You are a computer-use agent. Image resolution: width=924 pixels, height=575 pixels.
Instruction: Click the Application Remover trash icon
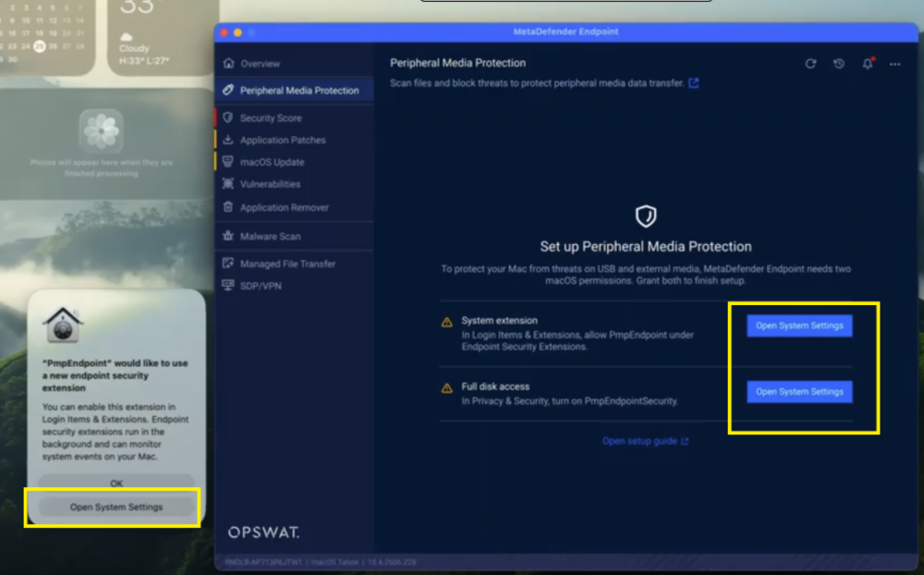(228, 207)
